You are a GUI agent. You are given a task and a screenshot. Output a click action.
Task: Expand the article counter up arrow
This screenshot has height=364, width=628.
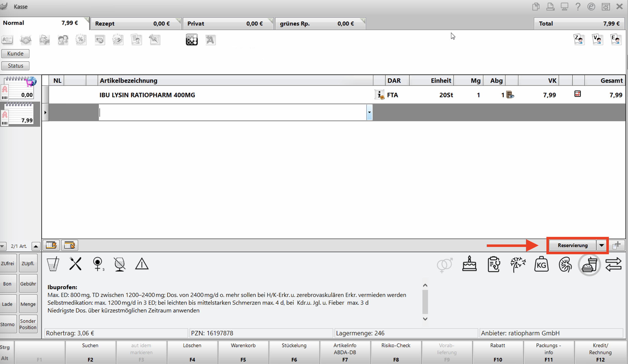pos(36,246)
